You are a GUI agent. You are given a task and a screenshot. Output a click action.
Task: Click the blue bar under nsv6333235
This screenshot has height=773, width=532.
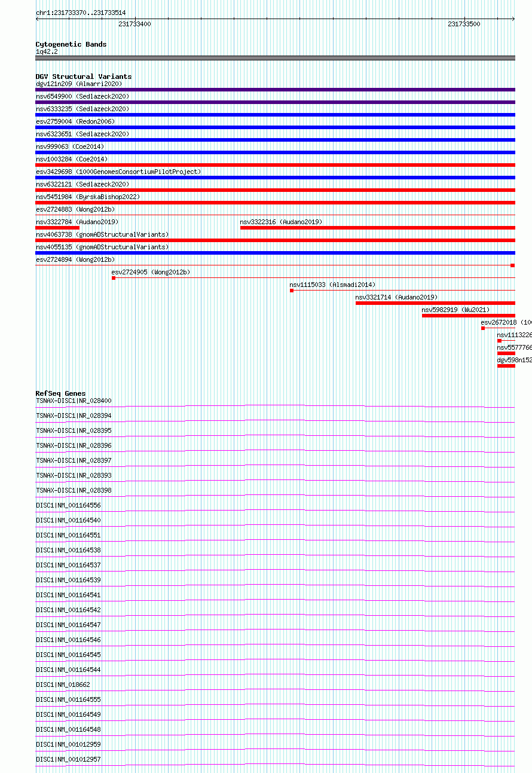(x=276, y=115)
